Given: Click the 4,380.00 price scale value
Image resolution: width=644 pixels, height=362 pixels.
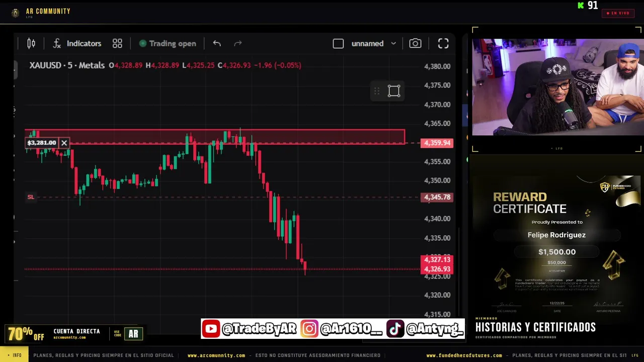Looking at the screenshot, I should click(x=437, y=66).
